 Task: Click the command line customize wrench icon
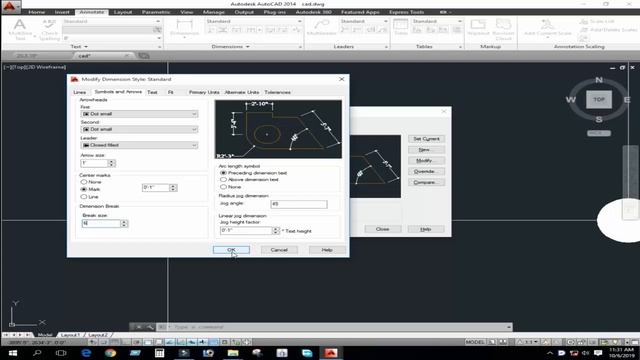tap(150, 327)
